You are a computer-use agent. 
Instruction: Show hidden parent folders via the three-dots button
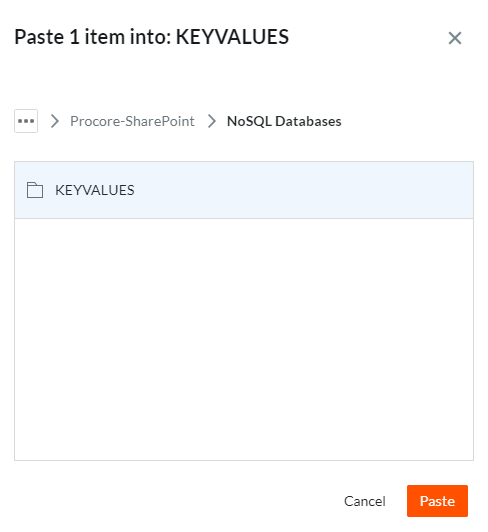(x=26, y=121)
